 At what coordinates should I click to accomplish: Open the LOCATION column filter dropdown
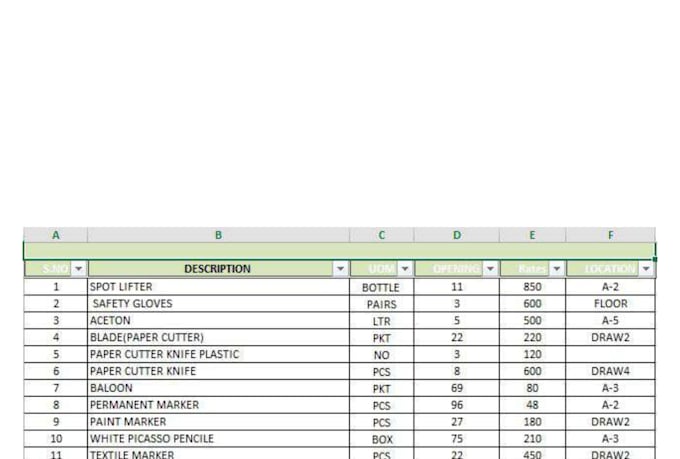click(646, 269)
